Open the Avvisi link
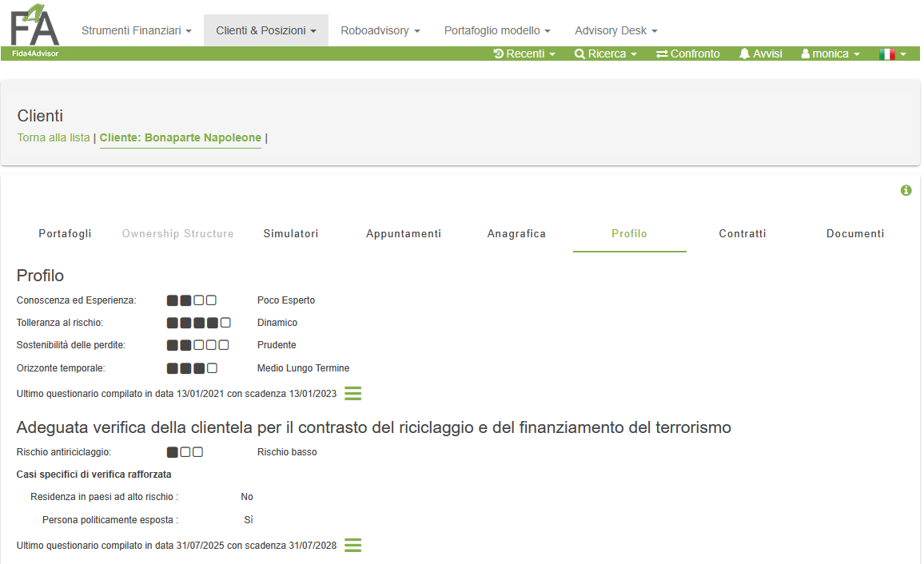Viewport: 924px width, 564px height. click(767, 54)
